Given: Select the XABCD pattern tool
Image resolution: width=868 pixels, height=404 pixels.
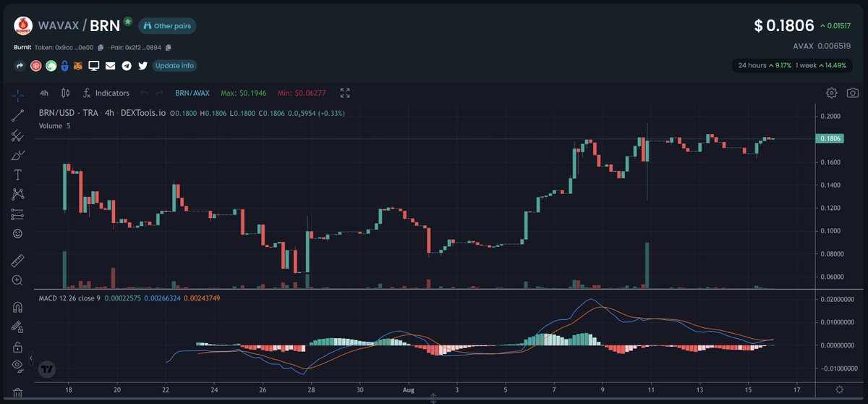Looking at the screenshot, I should click(18, 194).
